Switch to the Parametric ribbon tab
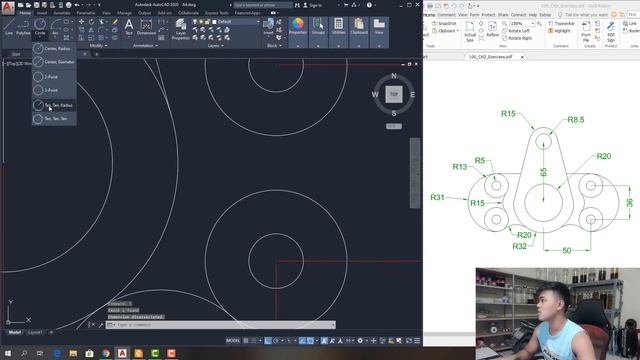Screen dimensions: 640x360 point(86,13)
